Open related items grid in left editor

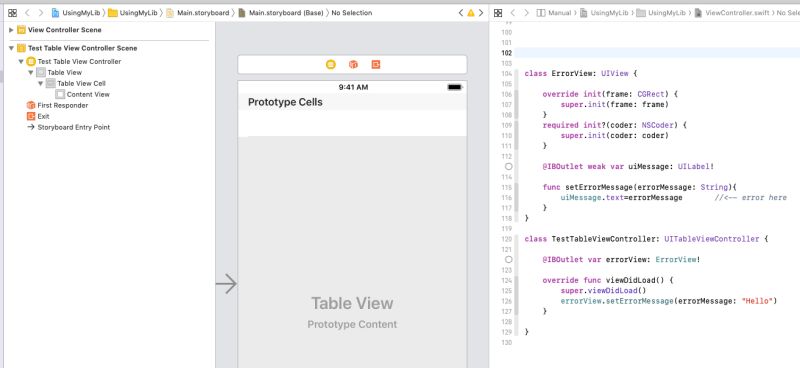point(12,13)
